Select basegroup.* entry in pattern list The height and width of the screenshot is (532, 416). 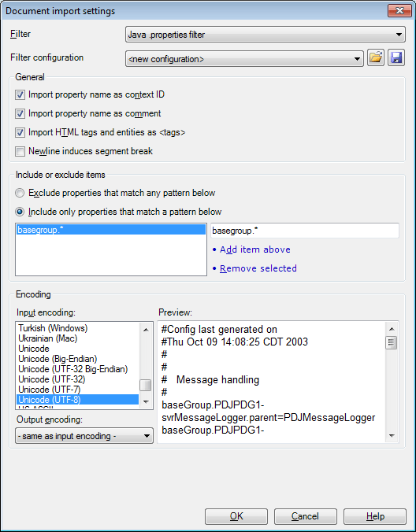(x=111, y=230)
